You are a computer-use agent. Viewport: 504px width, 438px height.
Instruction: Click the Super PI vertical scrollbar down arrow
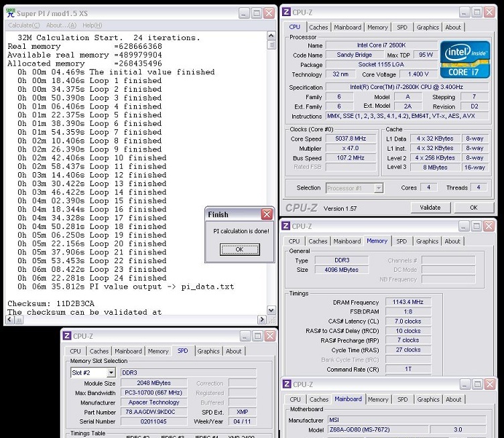(x=271, y=310)
